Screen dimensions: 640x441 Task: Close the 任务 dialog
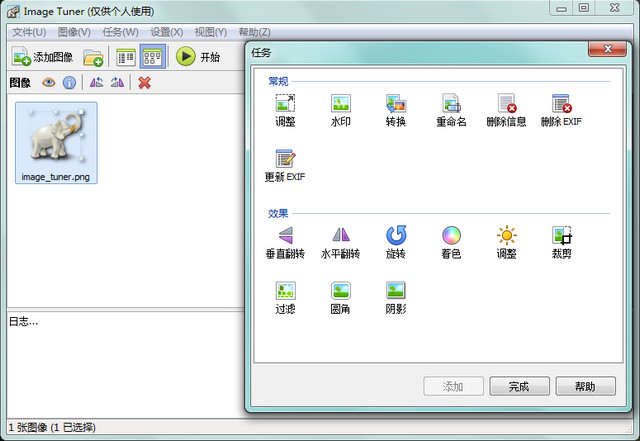[x=607, y=49]
